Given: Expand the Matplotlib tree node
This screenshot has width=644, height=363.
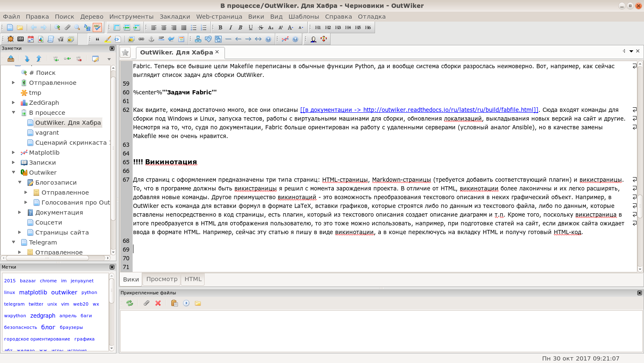Looking at the screenshot, I should 13,153.
